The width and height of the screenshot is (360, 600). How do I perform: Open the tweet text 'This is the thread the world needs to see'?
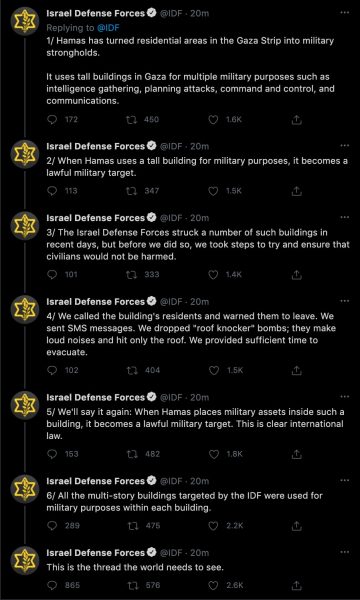click(135, 567)
